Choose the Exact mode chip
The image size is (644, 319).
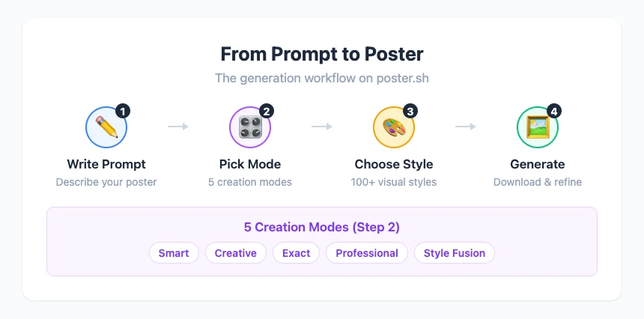[296, 253]
